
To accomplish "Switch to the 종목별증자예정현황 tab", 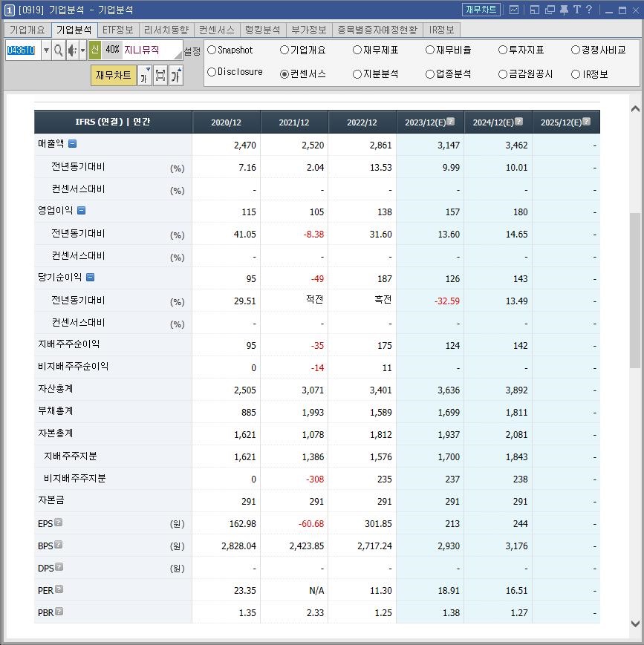I will [377, 30].
